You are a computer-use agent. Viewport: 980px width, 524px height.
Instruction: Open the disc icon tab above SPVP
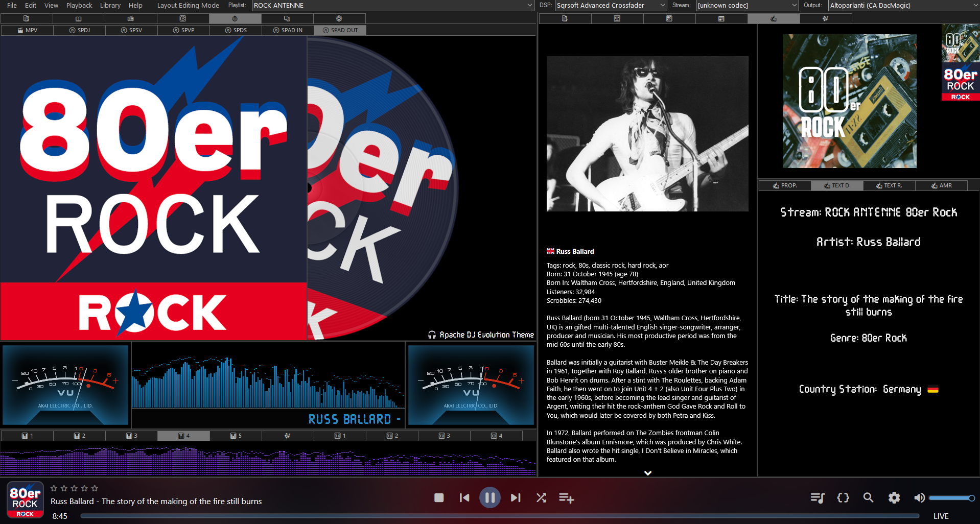pyautogui.click(x=182, y=18)
